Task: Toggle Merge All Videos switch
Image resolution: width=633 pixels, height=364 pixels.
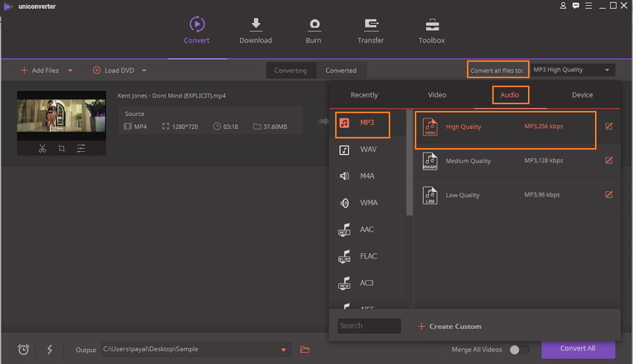Action: click(519, 349)
